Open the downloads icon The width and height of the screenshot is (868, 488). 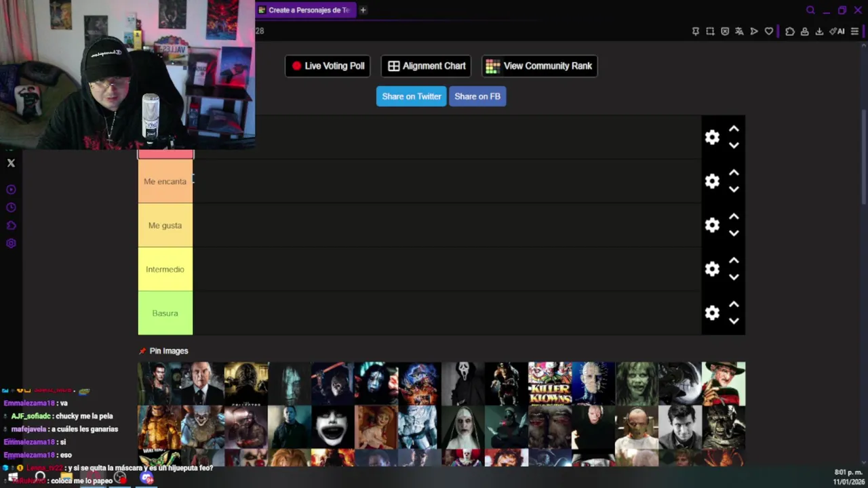point(819,31)
